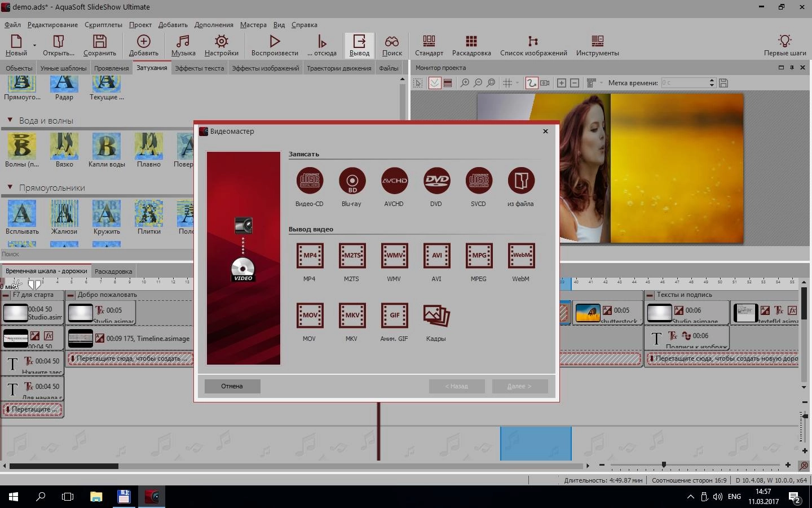This screenshot has width=812, height=508.
Task: Collapse 'Тексты и подпись' chapter track
Action: pos(650,295)
